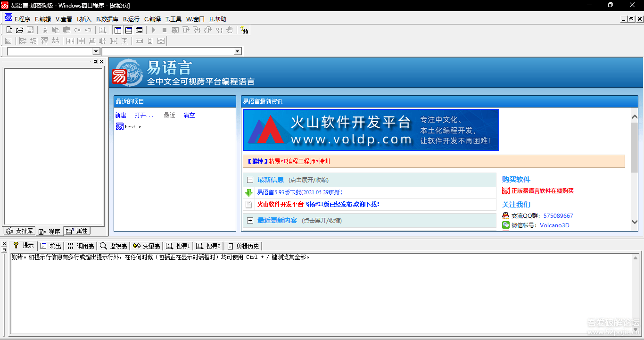Select the 调用表 bottom tab

pyautogui.click(x=80, y=246)
